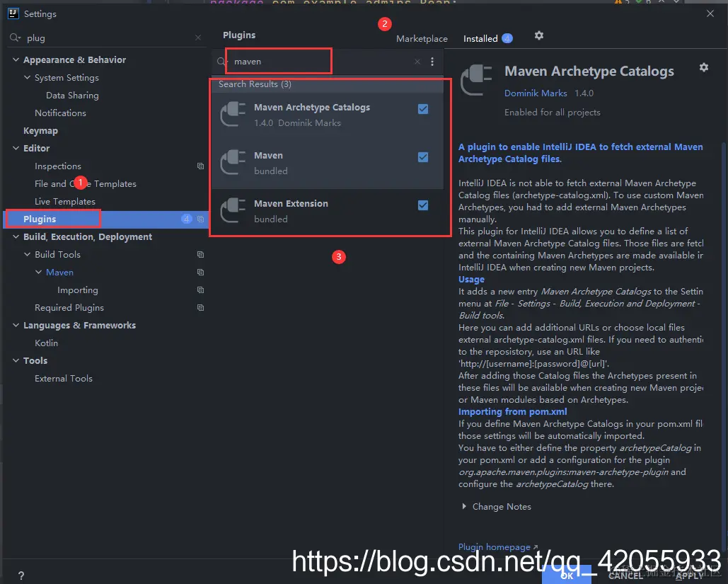Click project-level icon beside Importing
Image resolution: width=728 pixels, height=584 pixels.
[201, 290]
